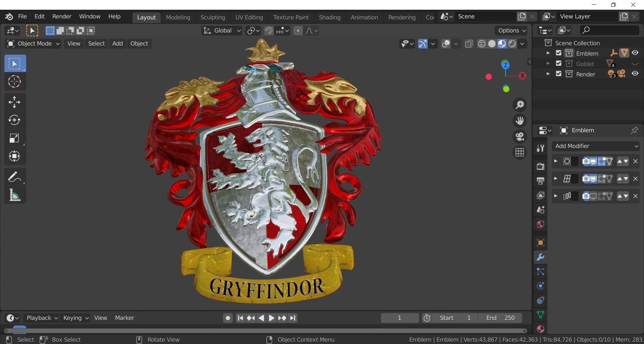The height and width of the screenshot is (344, 644).
Task: Expand the Goblet collection tree
Action: 548,63
